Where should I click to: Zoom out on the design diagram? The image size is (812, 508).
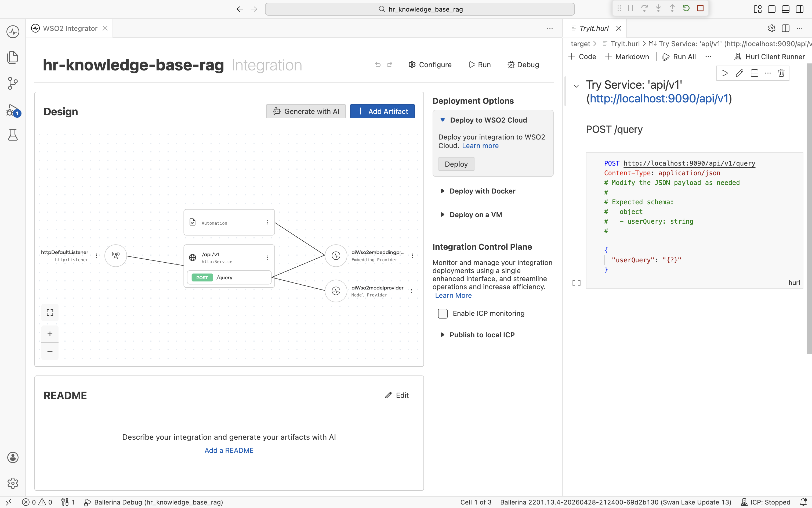coord(50,351)
